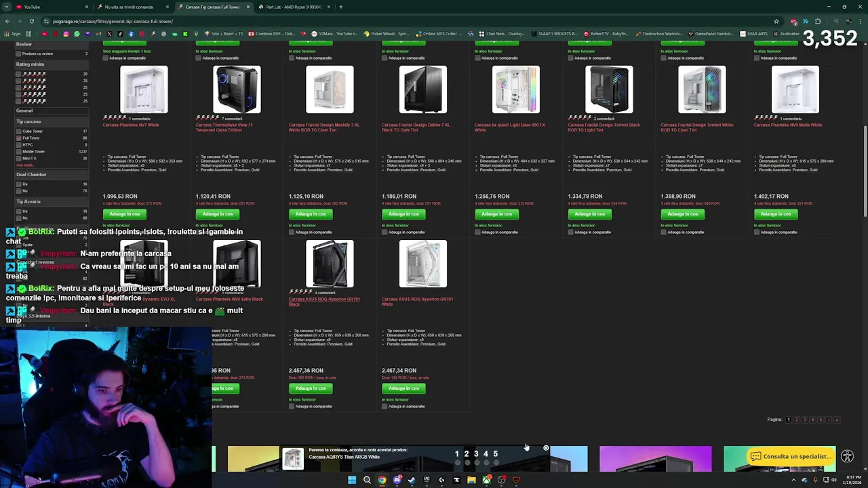Image resolution: width=868 pixels, height=488 pixels.
Task: Open the Chat Stats Overlay bookmark
Action: 501,34
